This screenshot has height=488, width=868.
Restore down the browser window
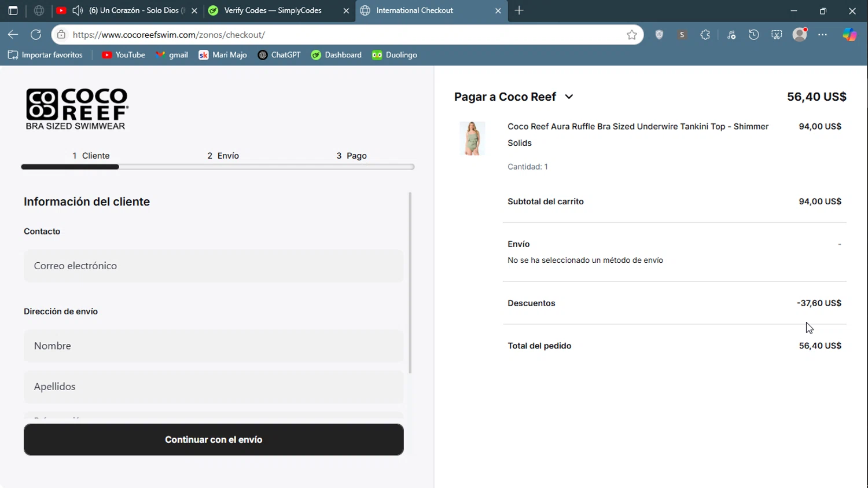[823, 10]
